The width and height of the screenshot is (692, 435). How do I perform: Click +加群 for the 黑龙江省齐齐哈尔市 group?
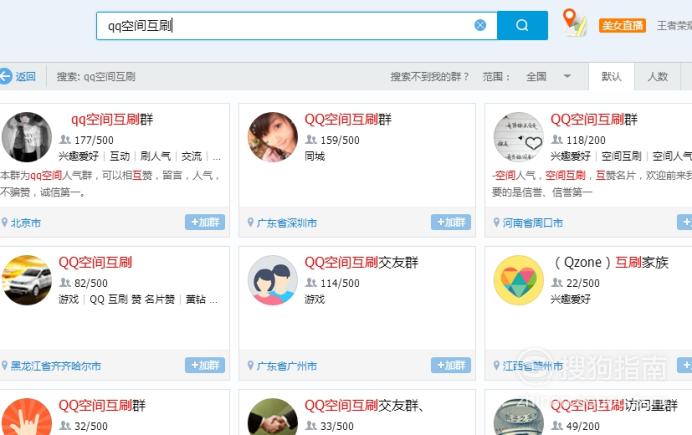tap(205, 365)
